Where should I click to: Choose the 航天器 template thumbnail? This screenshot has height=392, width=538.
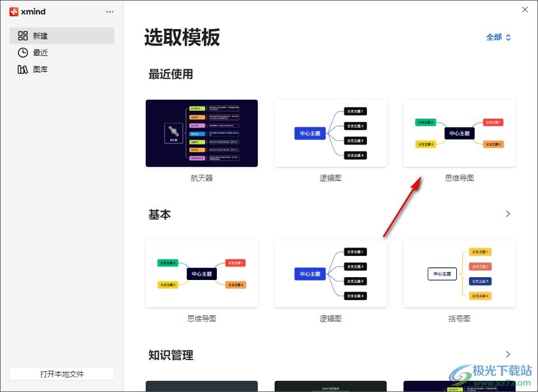click(202, 133)
